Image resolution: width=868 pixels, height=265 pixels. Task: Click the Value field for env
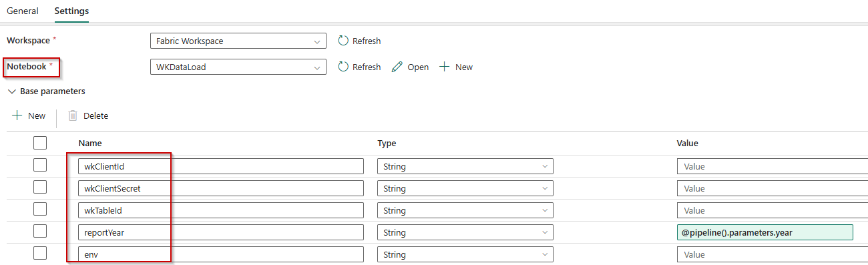tap(773, 254)
